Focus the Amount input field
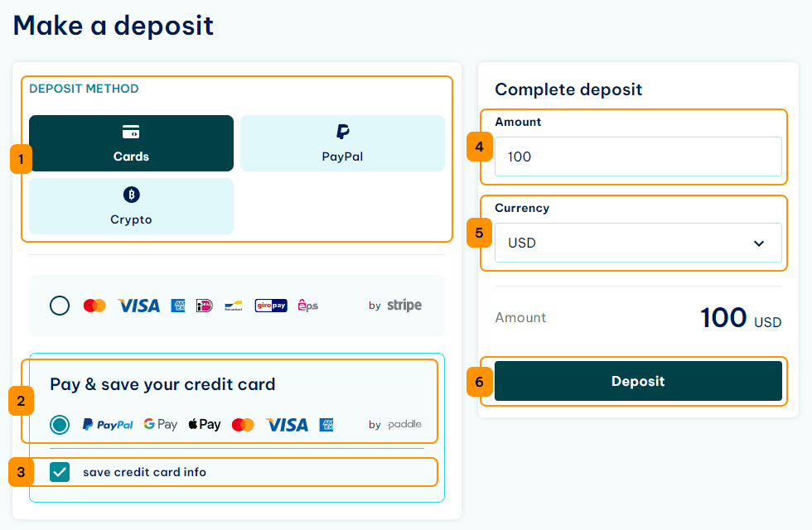812x530 pixels. tap(638, 157)
